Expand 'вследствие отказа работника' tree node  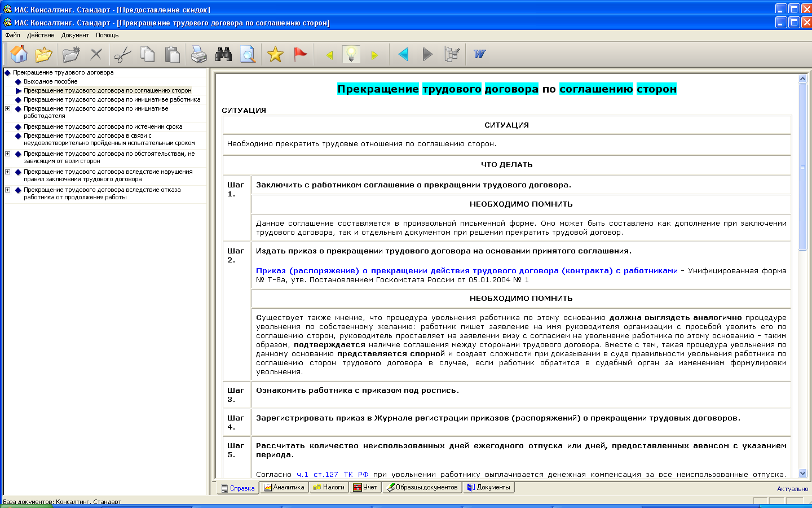pyautogui.click(x=8, y=190)
